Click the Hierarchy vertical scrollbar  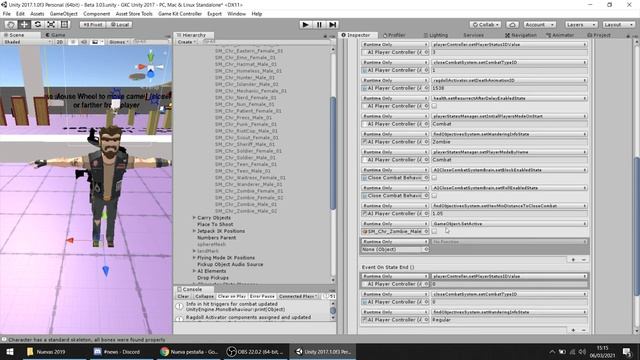pyautogui.click(x=333, y=153)
